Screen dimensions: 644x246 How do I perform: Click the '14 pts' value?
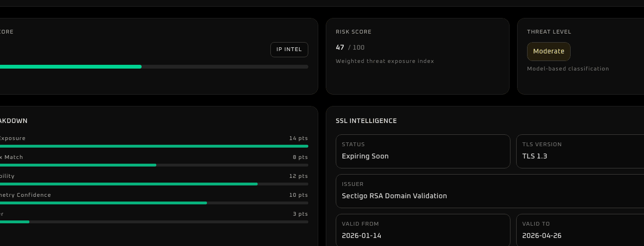(299, 138)
